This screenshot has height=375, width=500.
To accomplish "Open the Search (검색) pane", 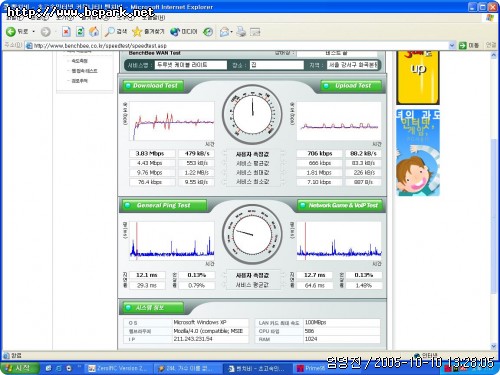I will 116,32.
